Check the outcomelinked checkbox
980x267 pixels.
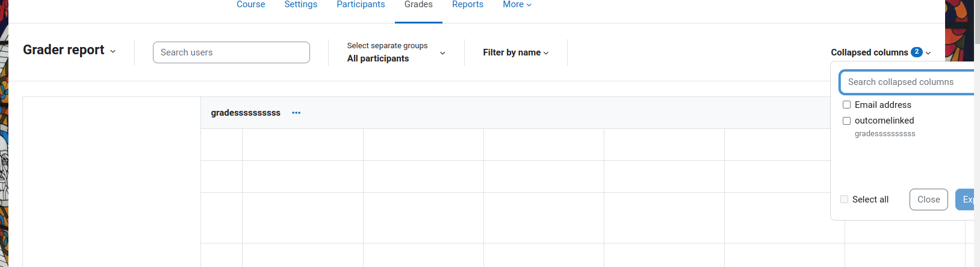coord(846,121)
